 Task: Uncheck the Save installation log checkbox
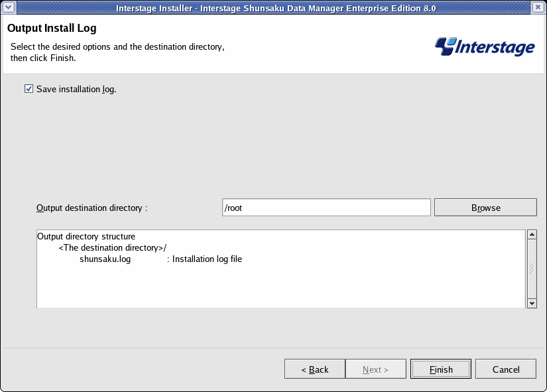click(x=29, y=89)
